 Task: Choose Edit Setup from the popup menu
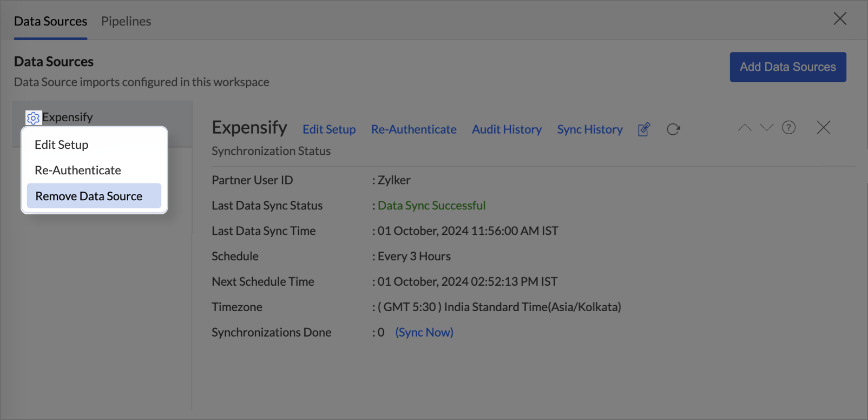click(x=62, y=145)
